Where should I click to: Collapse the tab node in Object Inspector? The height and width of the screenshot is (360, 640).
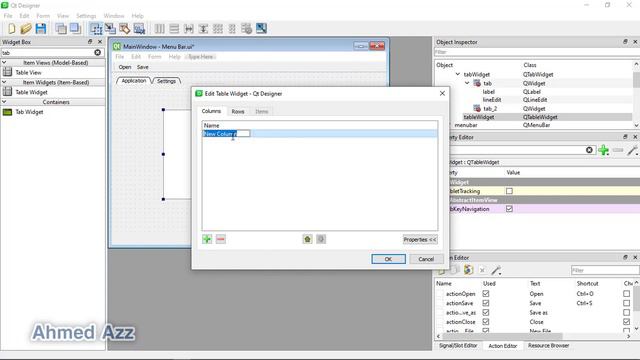pyautogui.click(x=467, y=83)
